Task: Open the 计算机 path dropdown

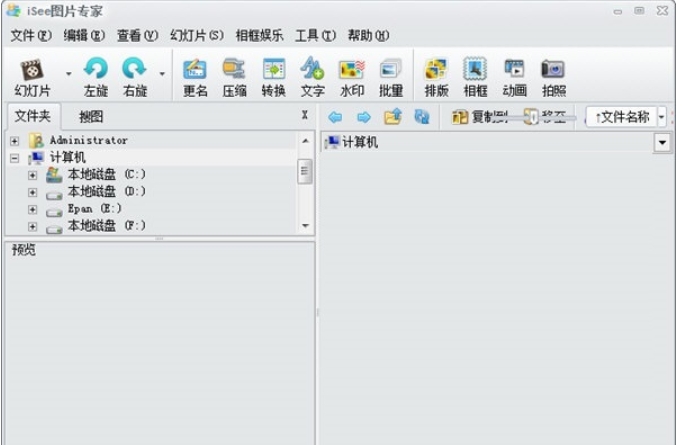Action: [x=662, y=142]
